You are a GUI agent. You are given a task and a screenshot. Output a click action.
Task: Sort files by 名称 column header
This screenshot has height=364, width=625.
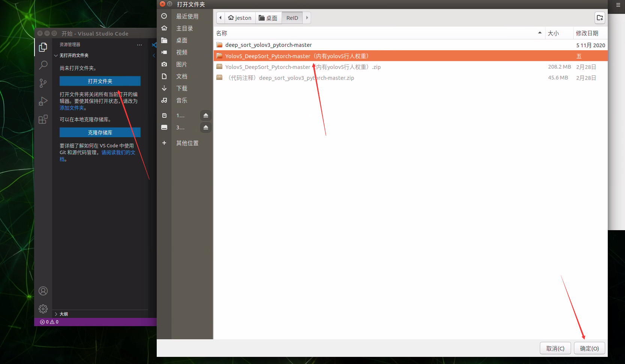pos(379,33)
